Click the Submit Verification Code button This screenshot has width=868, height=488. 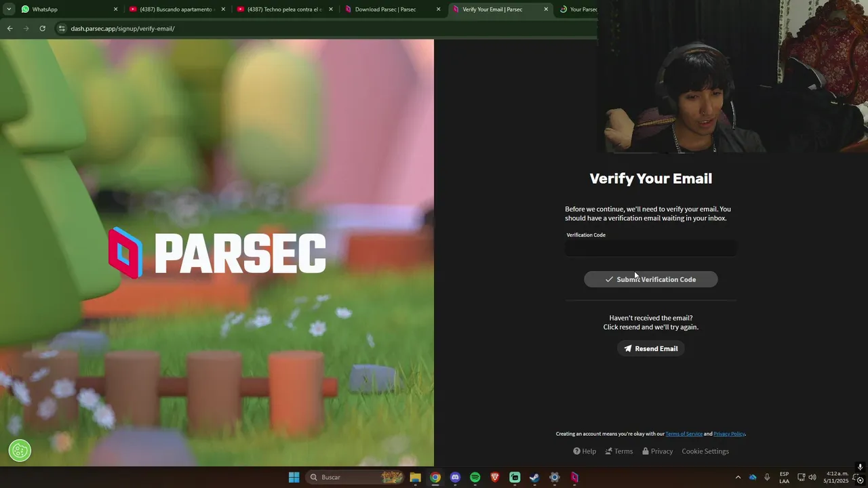tap(651, 279)
